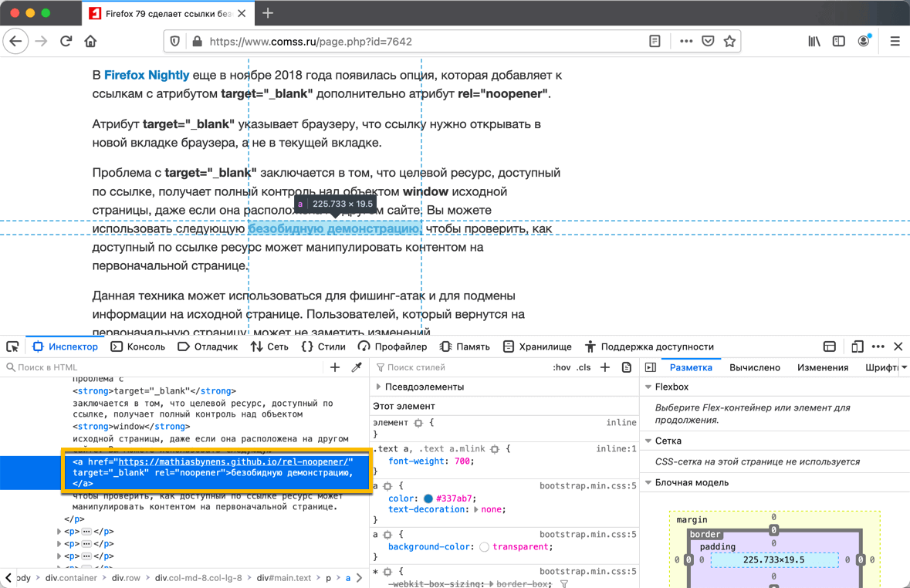Image resolution: width=910 pixels, height=588 pixels.
Task: Switch to Консоль tab
Action: coord(138,346)
